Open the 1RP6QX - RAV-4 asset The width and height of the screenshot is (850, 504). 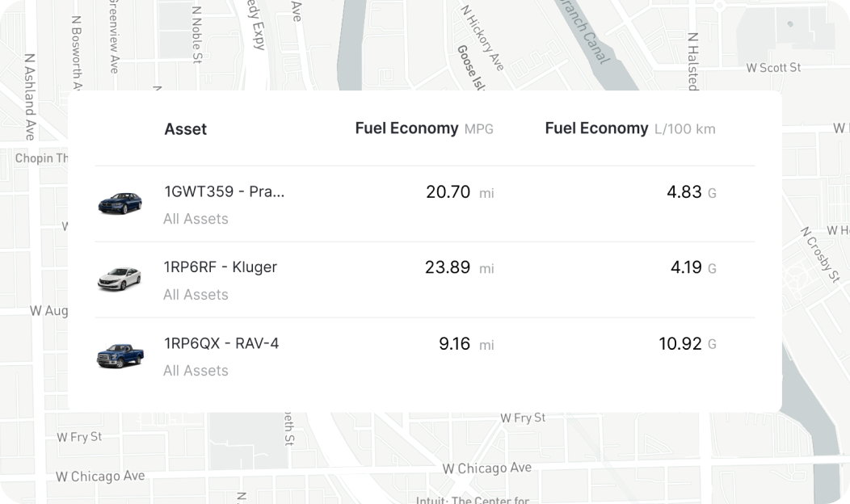click(x=221, y=343)
